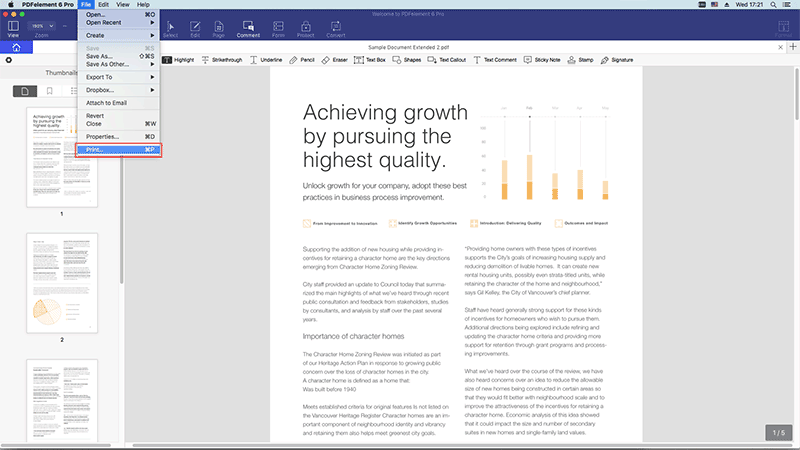
Task: Expand the Save As Other submenu
Action: (119, 64)
